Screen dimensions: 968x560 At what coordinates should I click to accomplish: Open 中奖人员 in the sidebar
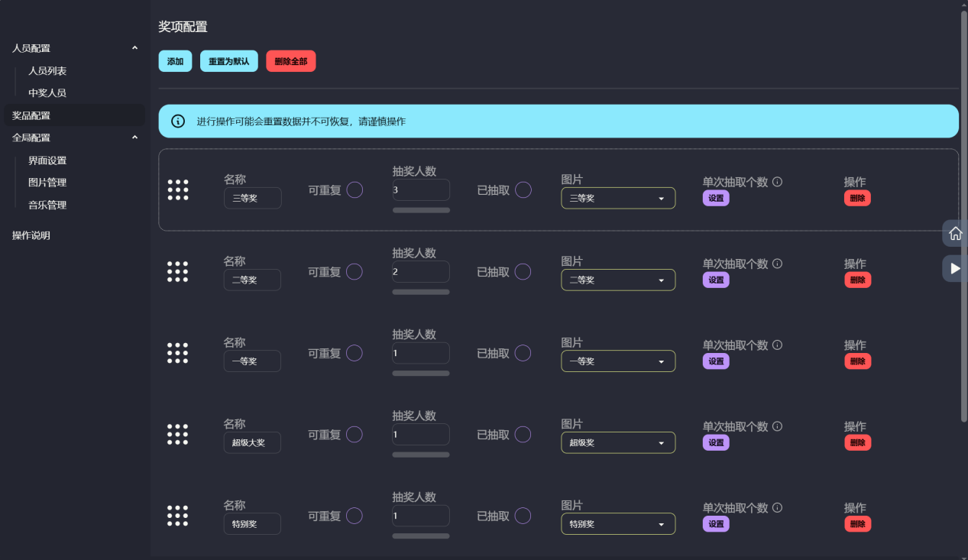click(47, 93)
